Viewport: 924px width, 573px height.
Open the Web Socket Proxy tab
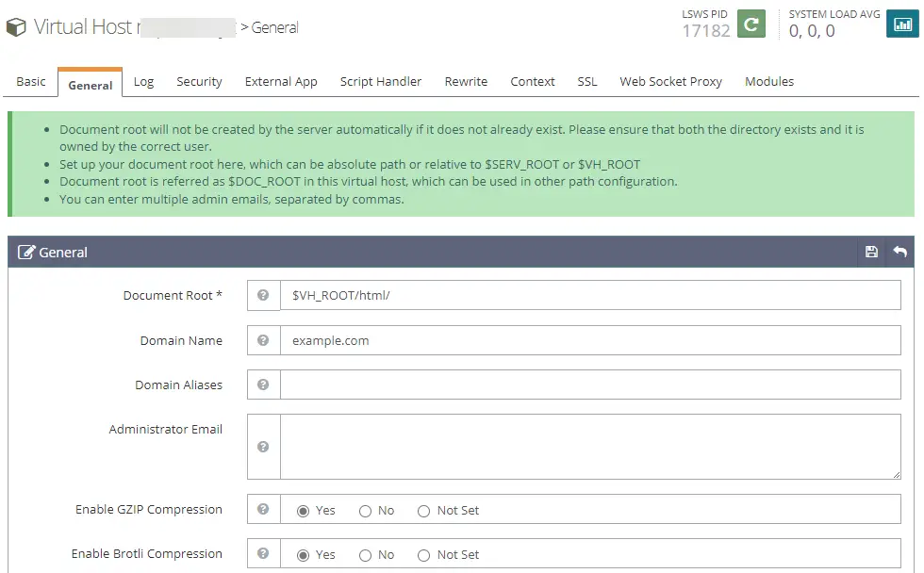click(670, 82)
